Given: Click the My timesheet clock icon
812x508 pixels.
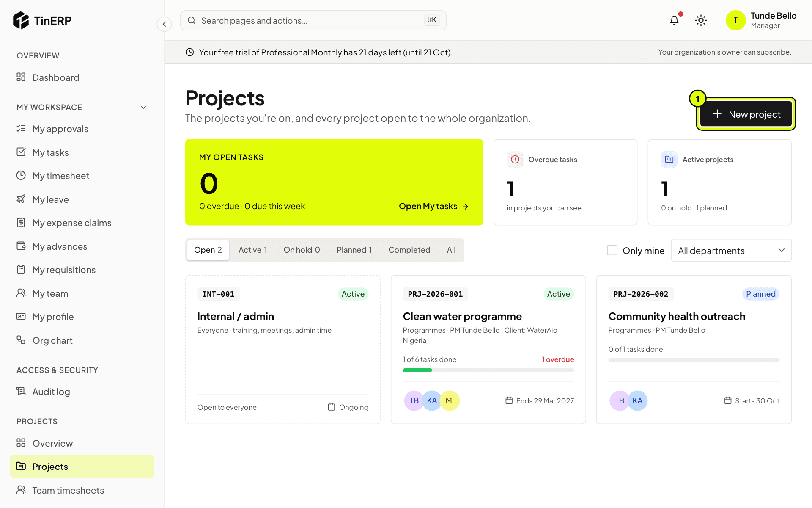Looking at the screenshot, I should pos(21,175).
